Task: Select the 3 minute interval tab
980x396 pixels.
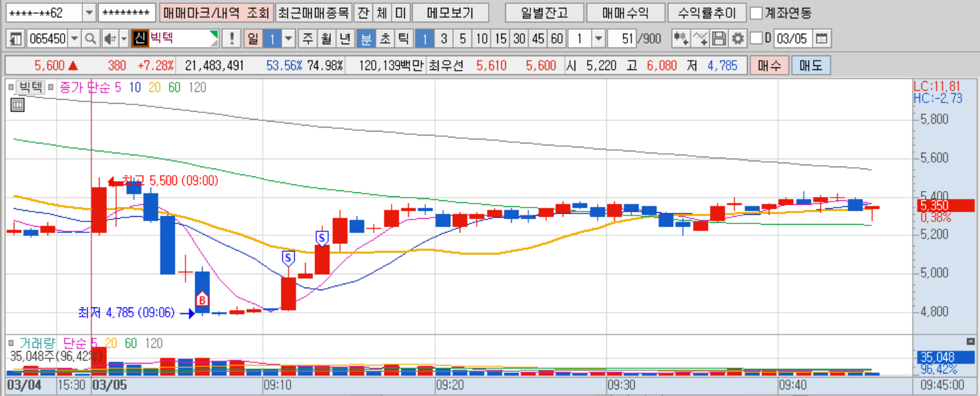Action: coord(444,39)
